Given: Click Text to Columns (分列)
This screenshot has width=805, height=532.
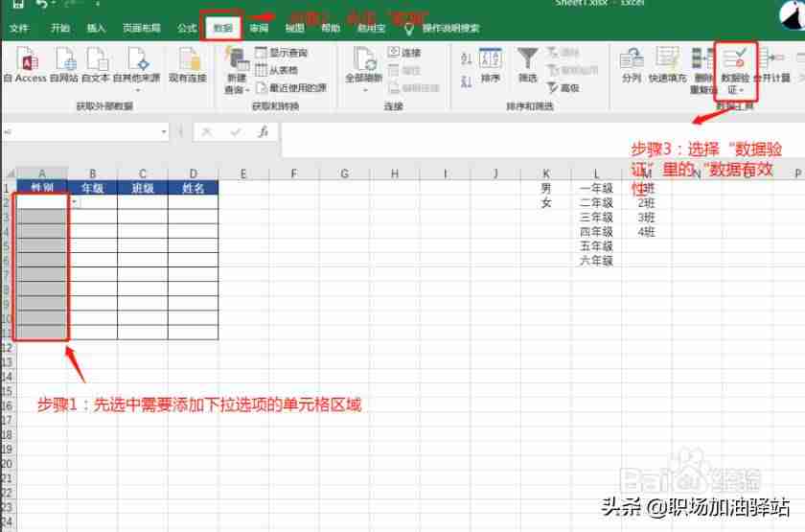Looking at the screenshot, I should coord(632,65).
